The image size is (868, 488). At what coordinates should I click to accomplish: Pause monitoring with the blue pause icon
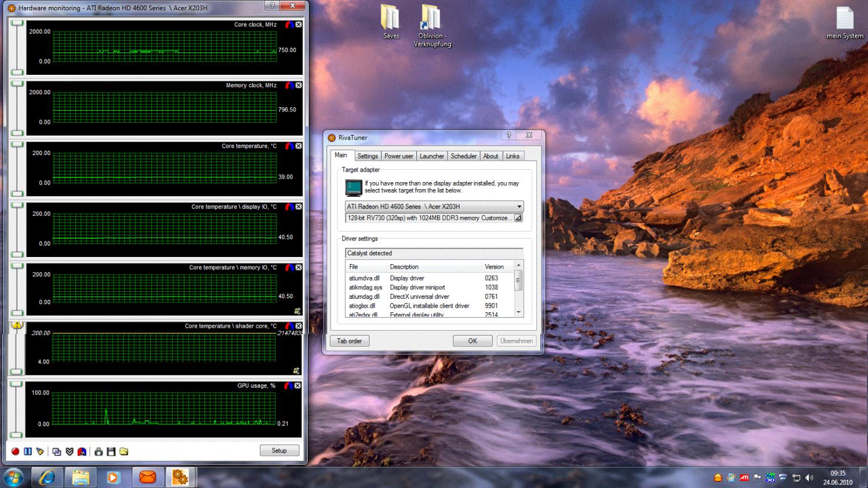pyautogui.click(x=28, y=451)
